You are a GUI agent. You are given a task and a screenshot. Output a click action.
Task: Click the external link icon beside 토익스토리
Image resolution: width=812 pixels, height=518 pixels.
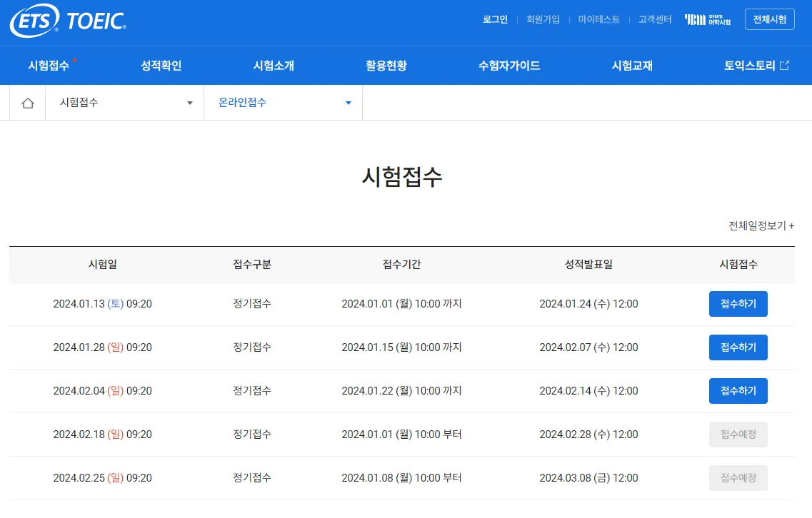[x=783, y=65]
